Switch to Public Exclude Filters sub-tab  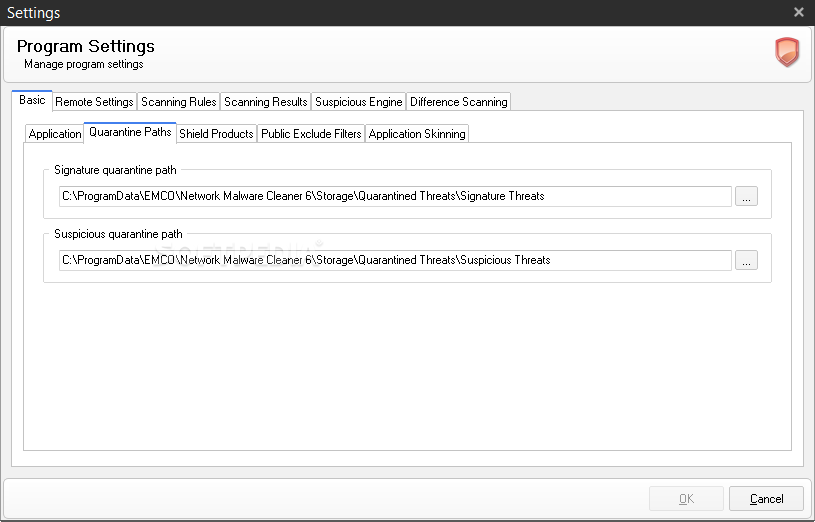[311, 134]
